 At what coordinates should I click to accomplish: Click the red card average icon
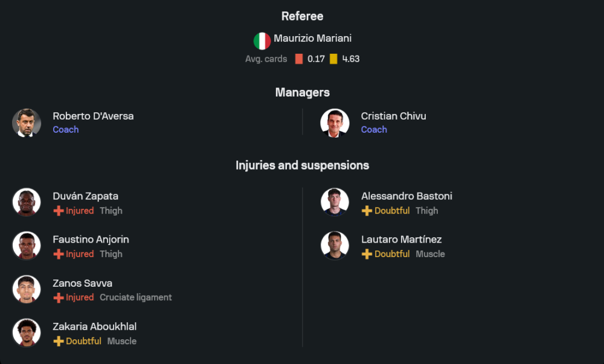pyautogui.click(x=298, y=59)
